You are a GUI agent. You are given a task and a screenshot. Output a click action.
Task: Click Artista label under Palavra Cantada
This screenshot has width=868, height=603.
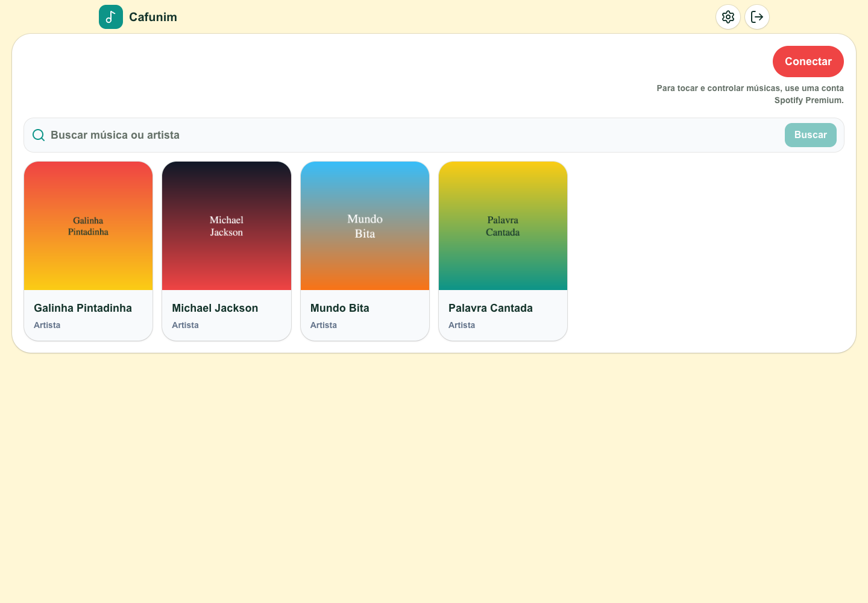pos(462,325)
